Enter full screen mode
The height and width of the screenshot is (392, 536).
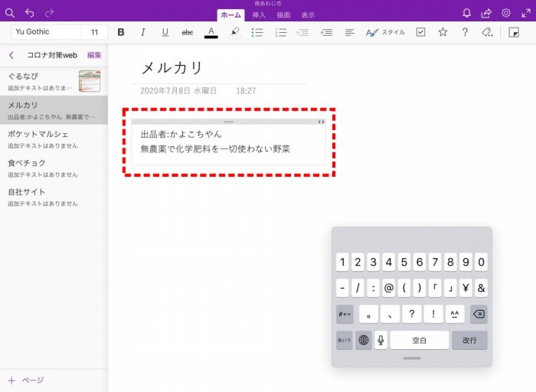click(526, 13)
